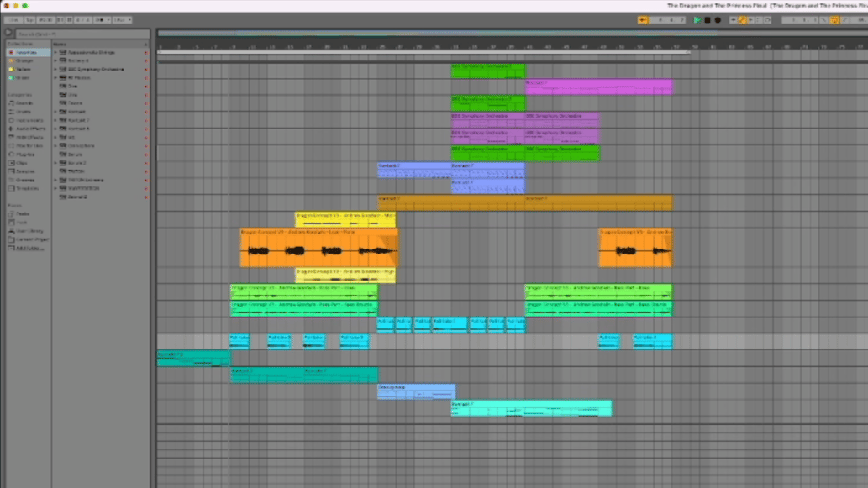Click the Name column header
The height and width of the screenshot is (488, 868).
click(60, 44)
